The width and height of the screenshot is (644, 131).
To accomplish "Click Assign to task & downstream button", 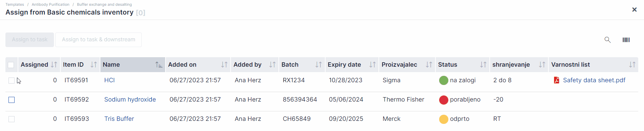I will coord(98,40).
